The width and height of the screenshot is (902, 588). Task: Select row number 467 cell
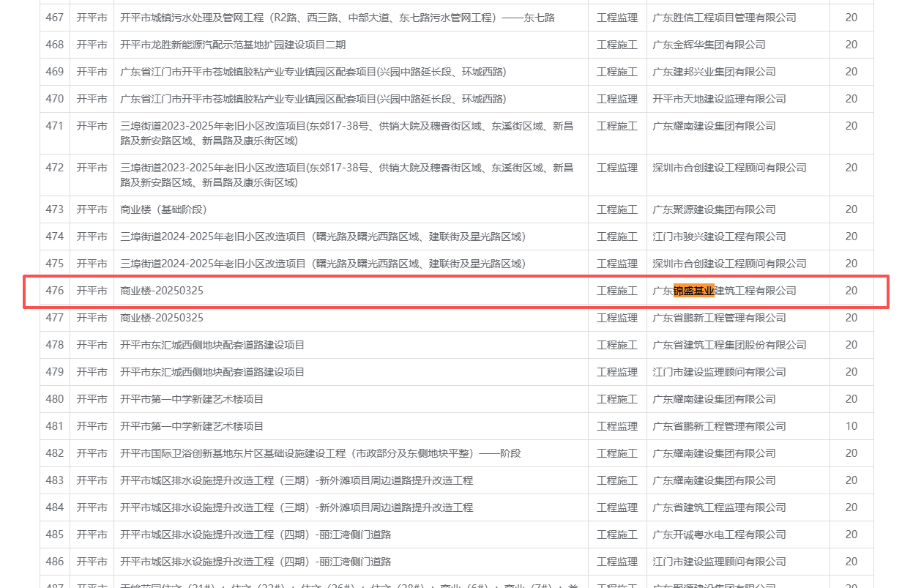tap(55, 18)
